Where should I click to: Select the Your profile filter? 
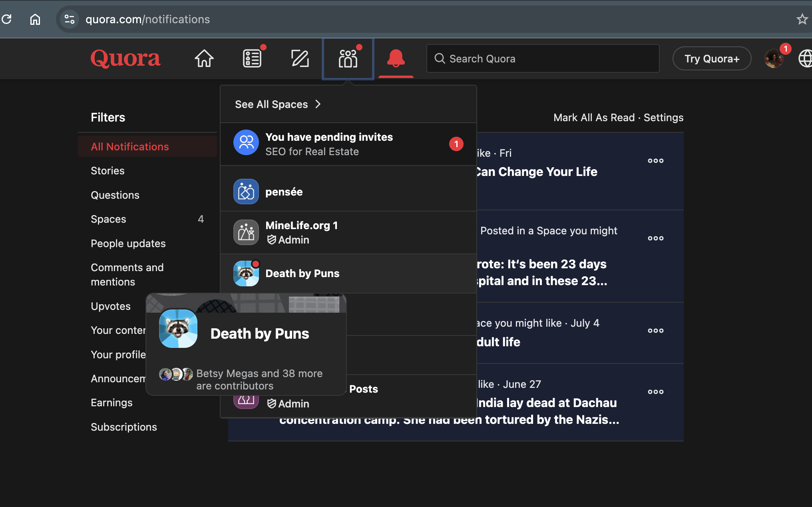[x=118, y=355]
